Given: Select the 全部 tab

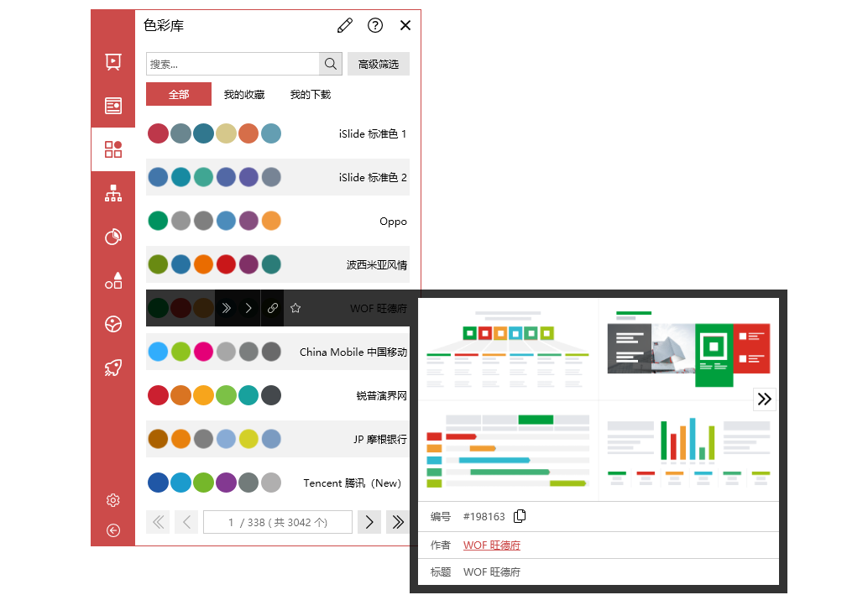Looking at the screenshot, I should (178, 94).
